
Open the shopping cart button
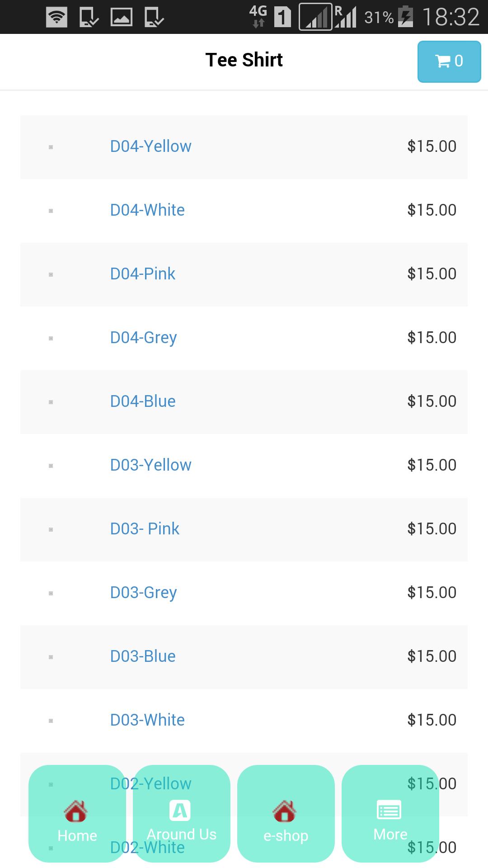tap(449, 61)
